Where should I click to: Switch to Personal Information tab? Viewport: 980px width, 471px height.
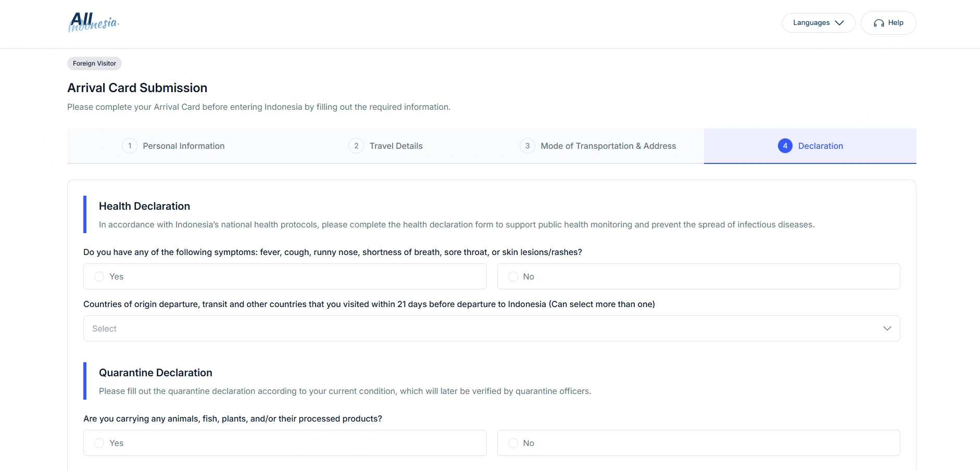pyautogui.click(x=183, y=146)
